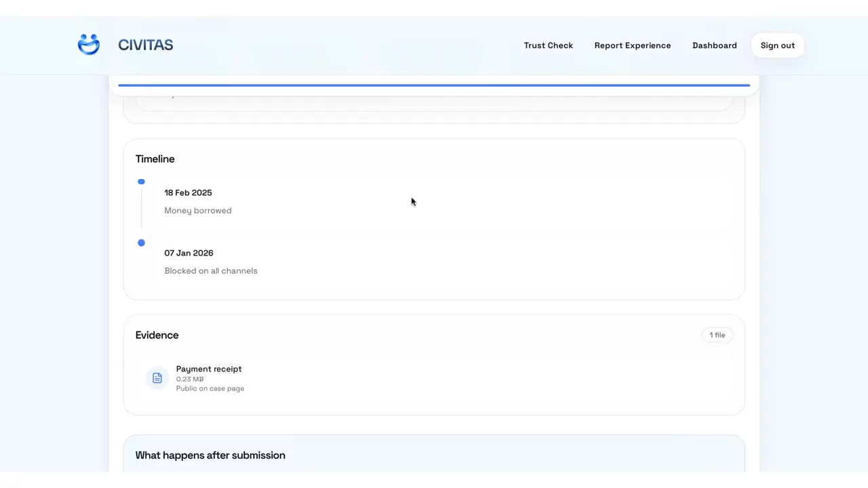Click the 1 file badge
This screenshot has width=868, height=488.
[x=717, y=335]
